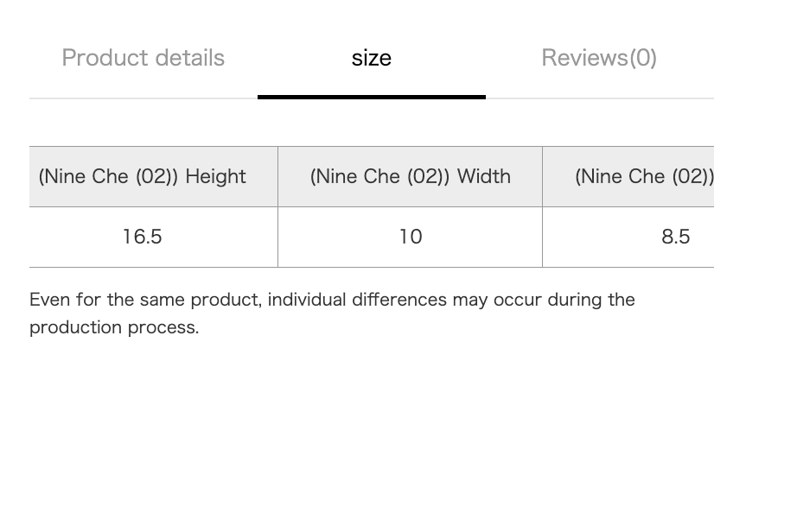Select the 16.5 height value cell
Screen dimensions: 797x532
pyautogui.click(x=154, y=237)
